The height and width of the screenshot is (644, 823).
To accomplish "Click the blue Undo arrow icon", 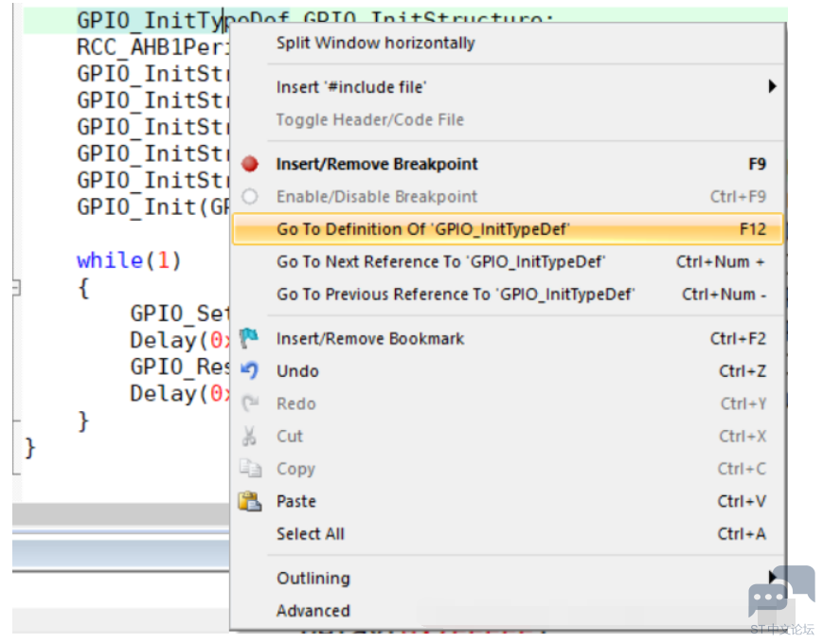I will [x=250, y=371].
